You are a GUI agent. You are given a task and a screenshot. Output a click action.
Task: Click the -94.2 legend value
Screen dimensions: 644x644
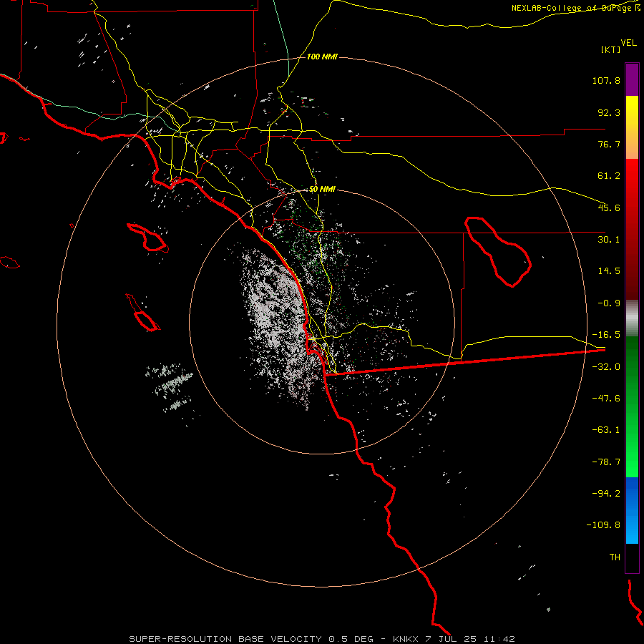[606, 493]
